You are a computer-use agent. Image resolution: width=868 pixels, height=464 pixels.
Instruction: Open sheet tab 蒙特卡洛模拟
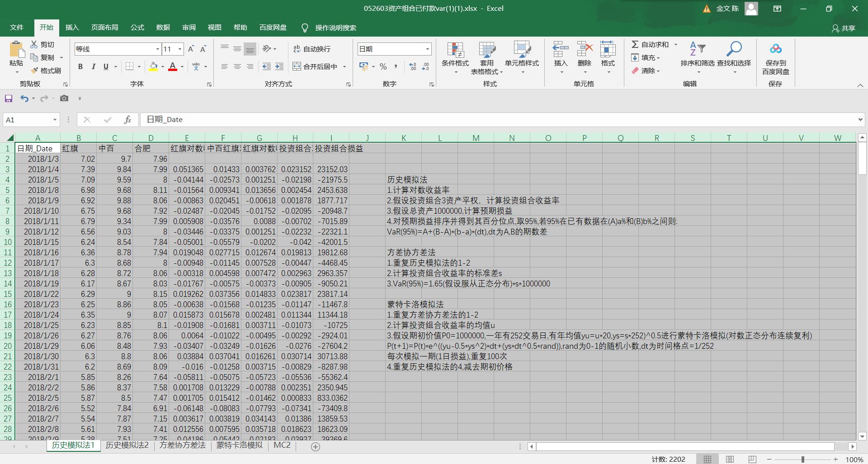[x=240, y=445]
